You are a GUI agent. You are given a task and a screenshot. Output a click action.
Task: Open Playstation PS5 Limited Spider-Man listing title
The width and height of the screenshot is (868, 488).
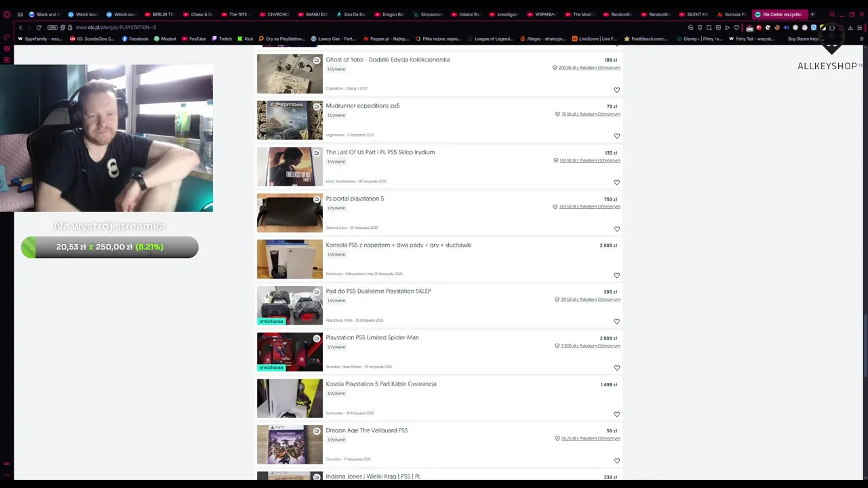pos(372,338)
